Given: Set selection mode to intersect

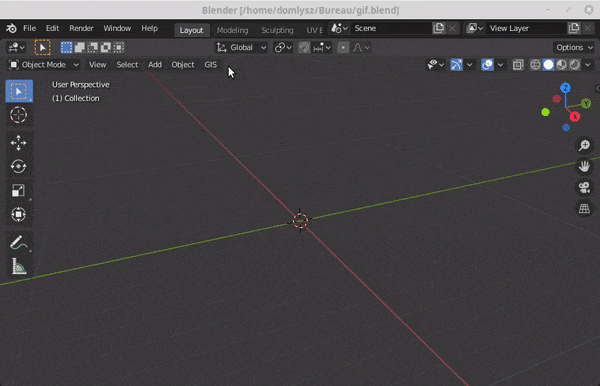Looking at the screenshot, I should (119, 47).
